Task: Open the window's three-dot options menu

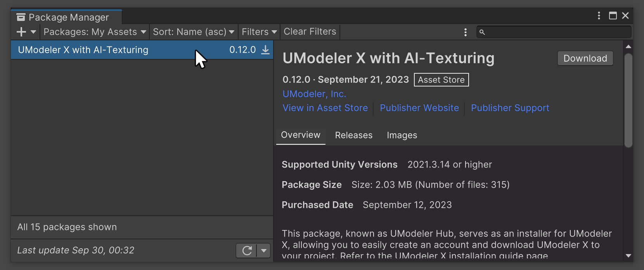Action: [x=599, y=16]
